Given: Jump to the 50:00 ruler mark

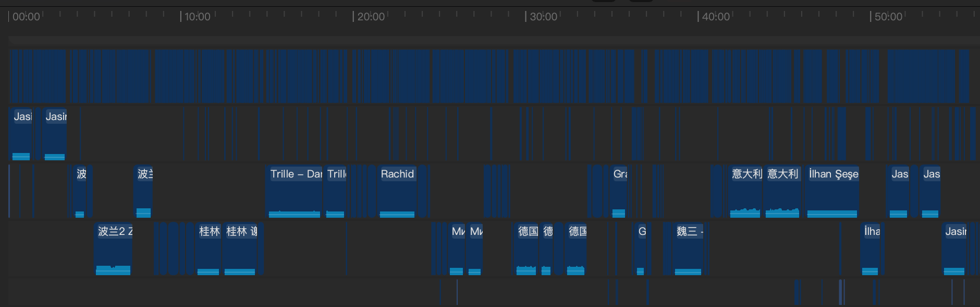Looking at the screenshot, I should 888,17.
